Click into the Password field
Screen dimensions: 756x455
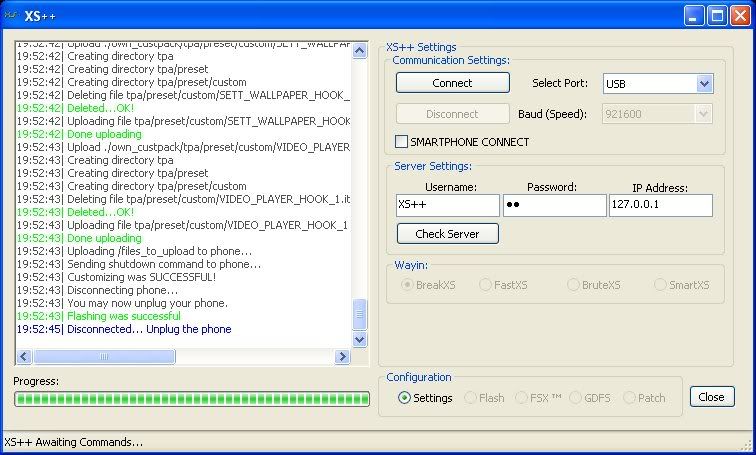(553, 205)
